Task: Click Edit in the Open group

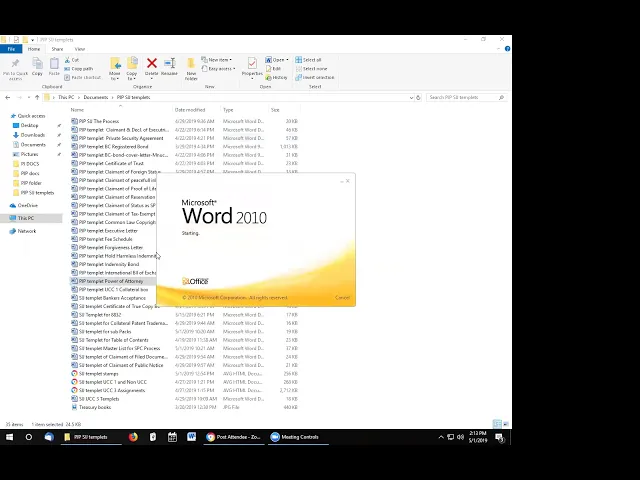Action: (273, 69)
